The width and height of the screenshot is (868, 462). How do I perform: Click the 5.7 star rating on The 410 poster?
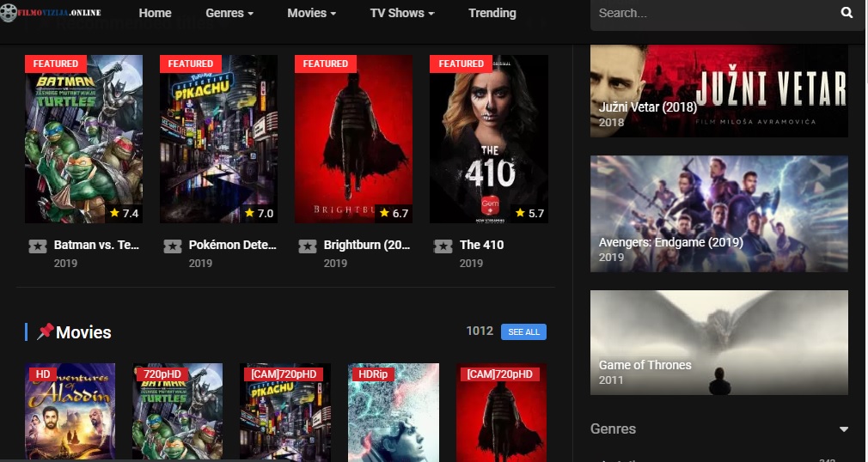(x=529, y=213)
